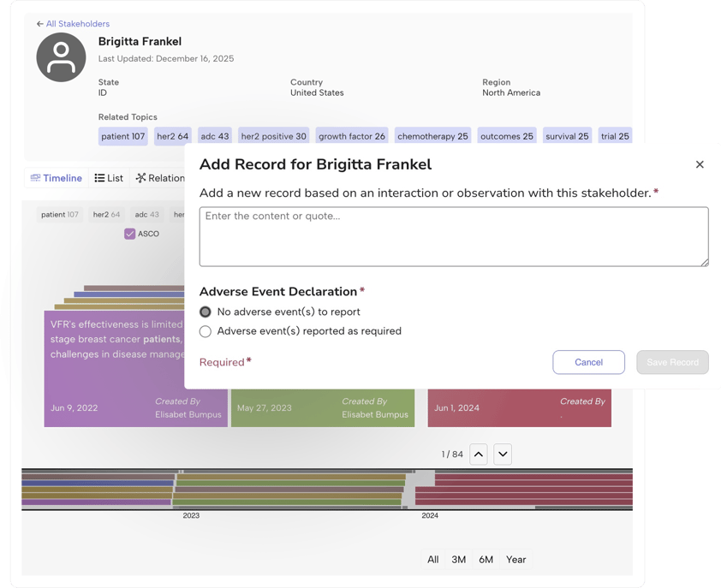Screen dimensions: 721x588
Task: Click the up chevron to go to previous record
Action: click(x=478, y=454)
